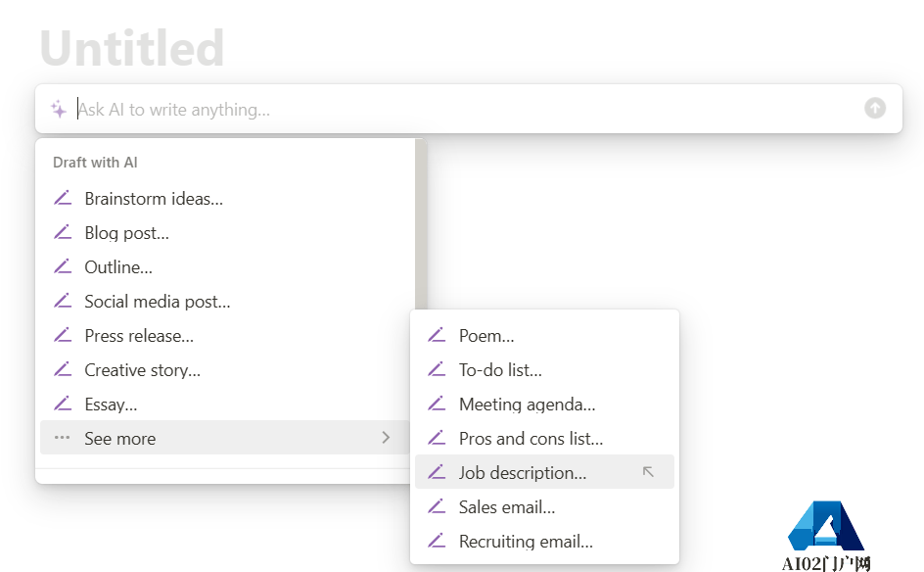This screenshot has width=924, height=572.
Task: Choose Social media post option
Action: click(157, 301)
